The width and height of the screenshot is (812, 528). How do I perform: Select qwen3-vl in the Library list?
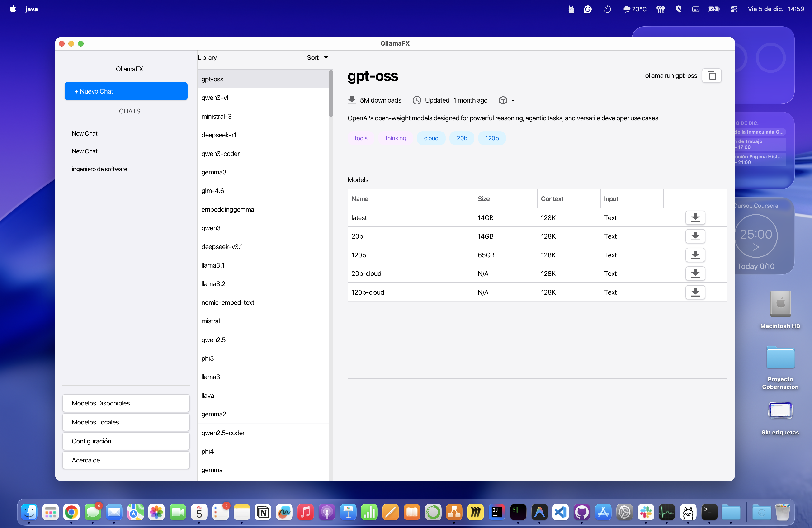(263, 98)
